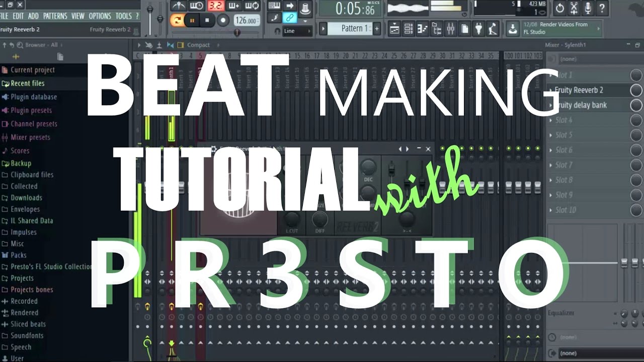Toggle auto scrolling arrow button
This screenshot has height=362, width=644.
click(x=289, y=6)
